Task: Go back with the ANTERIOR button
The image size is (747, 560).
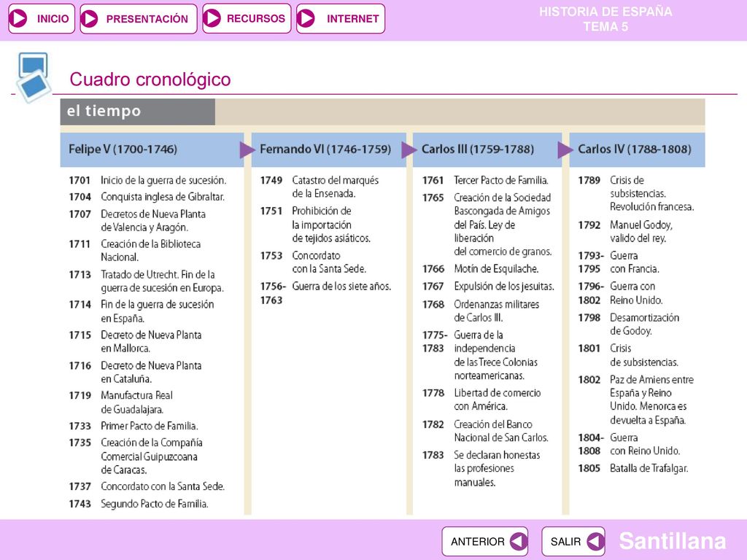Action: (x=484, y=542)
